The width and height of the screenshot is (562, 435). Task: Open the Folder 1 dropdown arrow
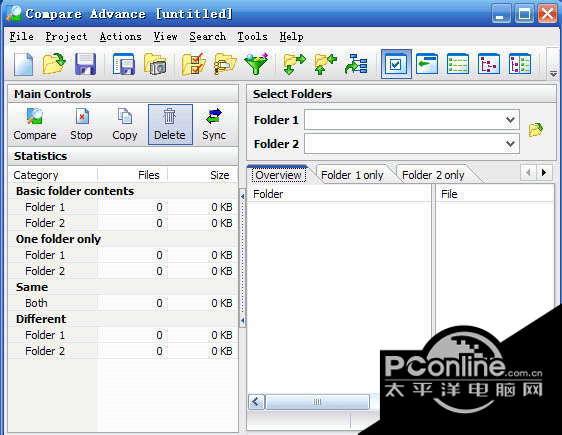[510, 120]
